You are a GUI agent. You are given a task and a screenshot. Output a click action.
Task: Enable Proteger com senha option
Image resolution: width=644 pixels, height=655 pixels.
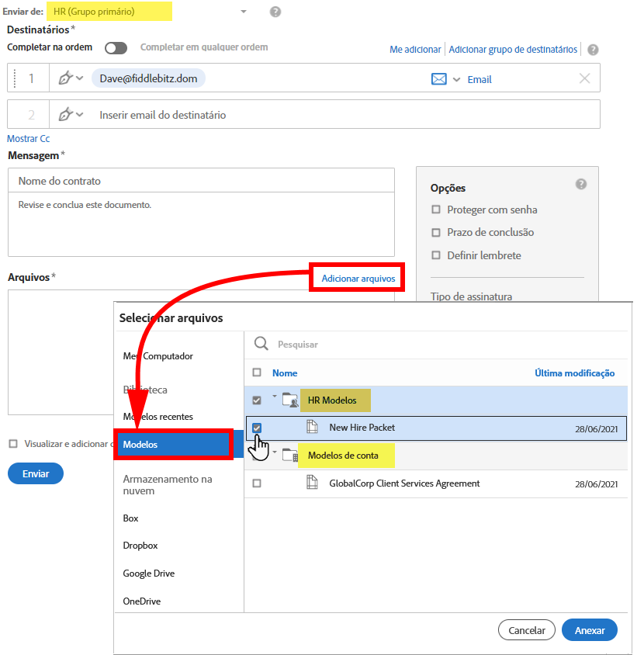click(436, 210)
